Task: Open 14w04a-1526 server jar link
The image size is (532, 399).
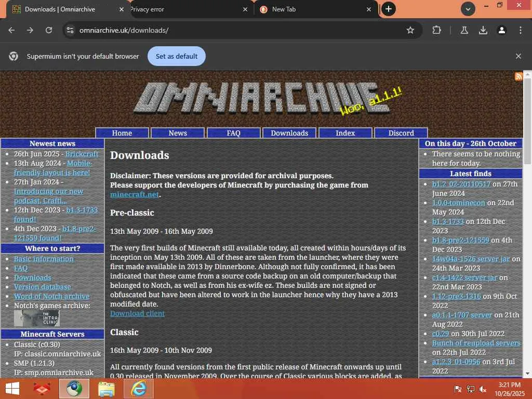Action: click(x=471, y=259)
